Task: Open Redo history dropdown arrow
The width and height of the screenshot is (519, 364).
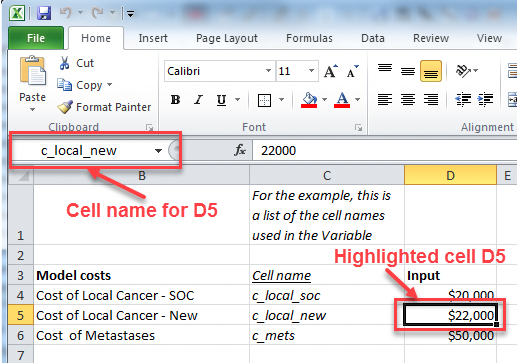Action: tap(112, 13)
